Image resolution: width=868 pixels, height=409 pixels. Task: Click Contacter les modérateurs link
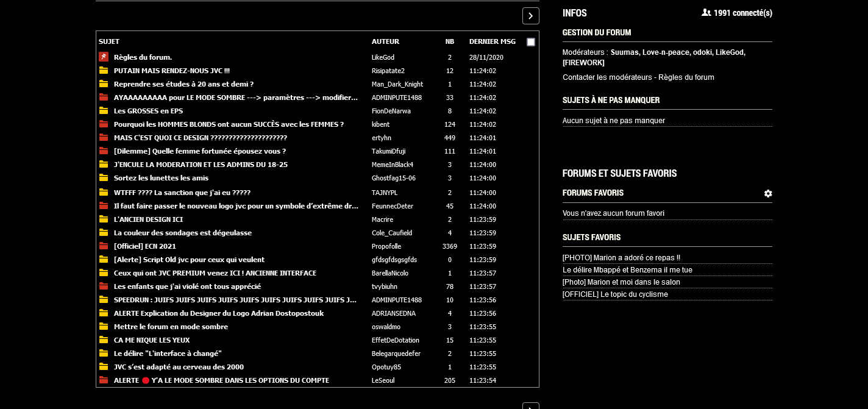pyautogui.click(x=608, y=77)
